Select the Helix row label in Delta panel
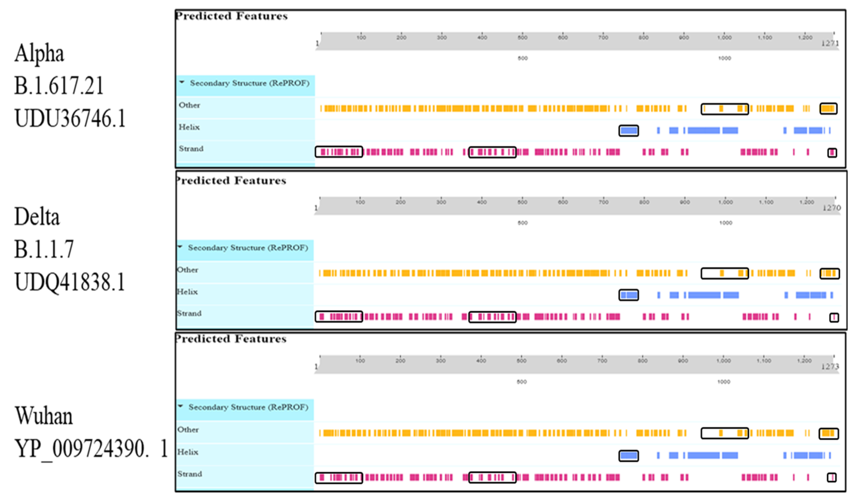The width and height of the screenshot is (855, 504). coord(188,292)
